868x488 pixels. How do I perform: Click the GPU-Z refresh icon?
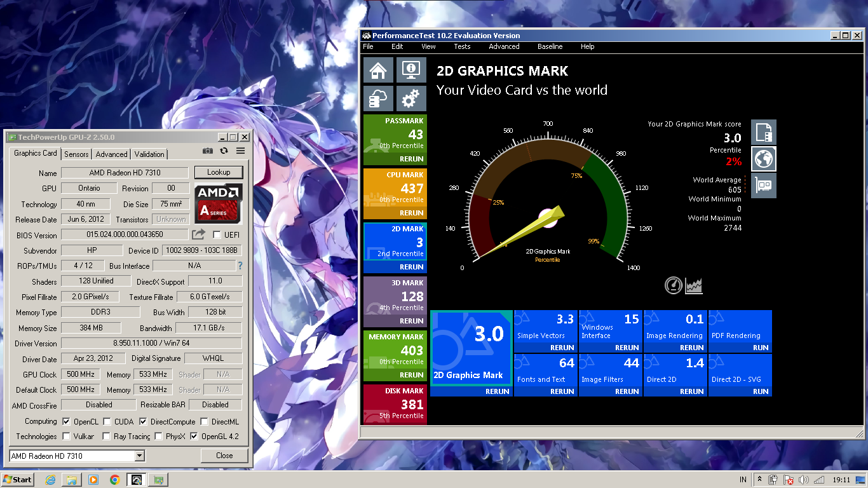point(224,151)
